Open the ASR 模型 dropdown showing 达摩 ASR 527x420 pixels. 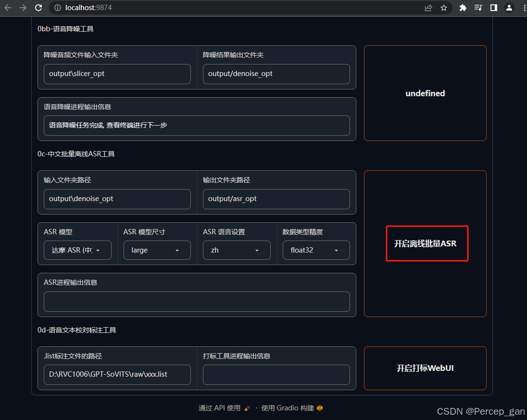77,250
